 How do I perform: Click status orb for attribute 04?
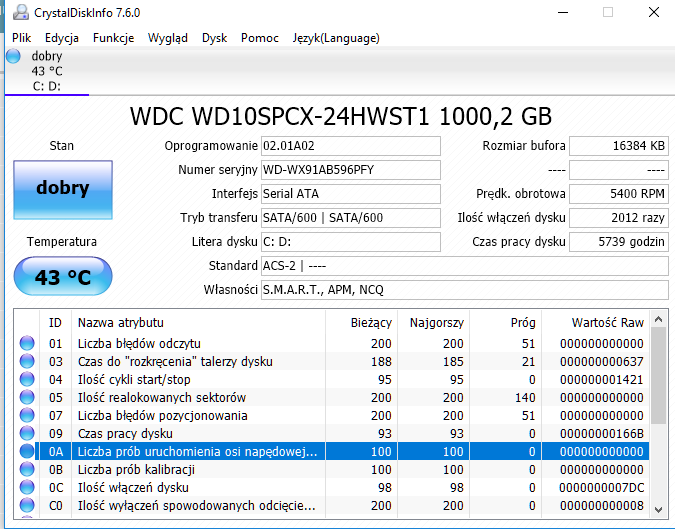pyautogui.click(x=27, y=379)
